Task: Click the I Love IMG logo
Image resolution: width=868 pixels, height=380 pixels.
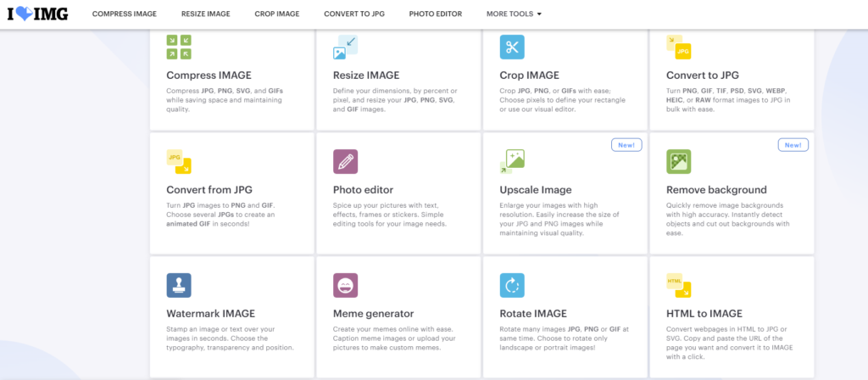Action: [x=37, y=14]
